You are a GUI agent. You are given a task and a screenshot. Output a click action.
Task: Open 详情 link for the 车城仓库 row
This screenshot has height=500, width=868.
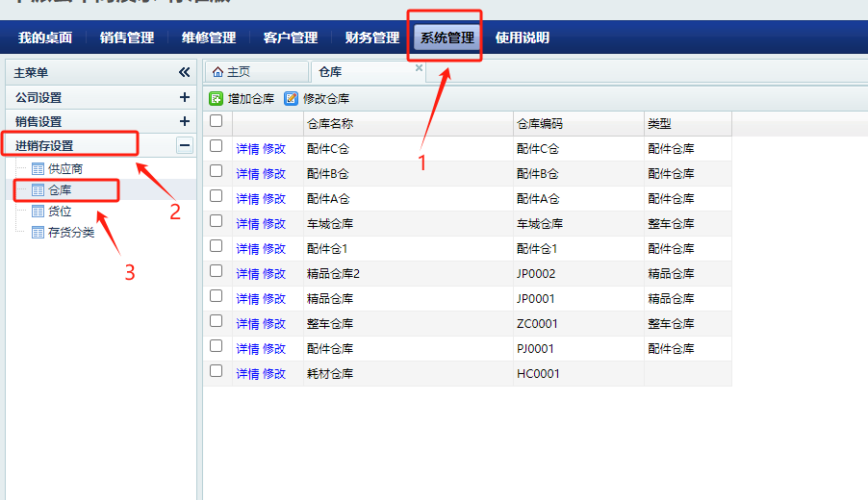(247, 224)
